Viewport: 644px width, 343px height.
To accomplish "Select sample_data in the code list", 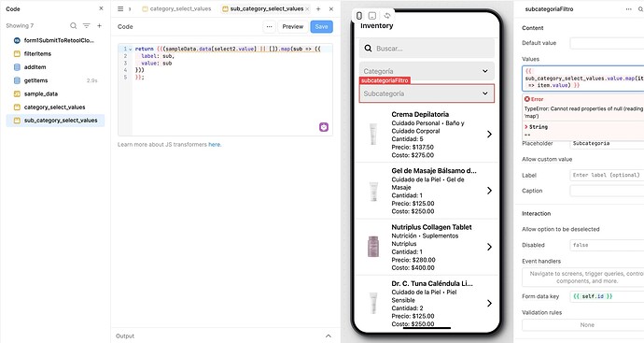I will pos(41,93).
